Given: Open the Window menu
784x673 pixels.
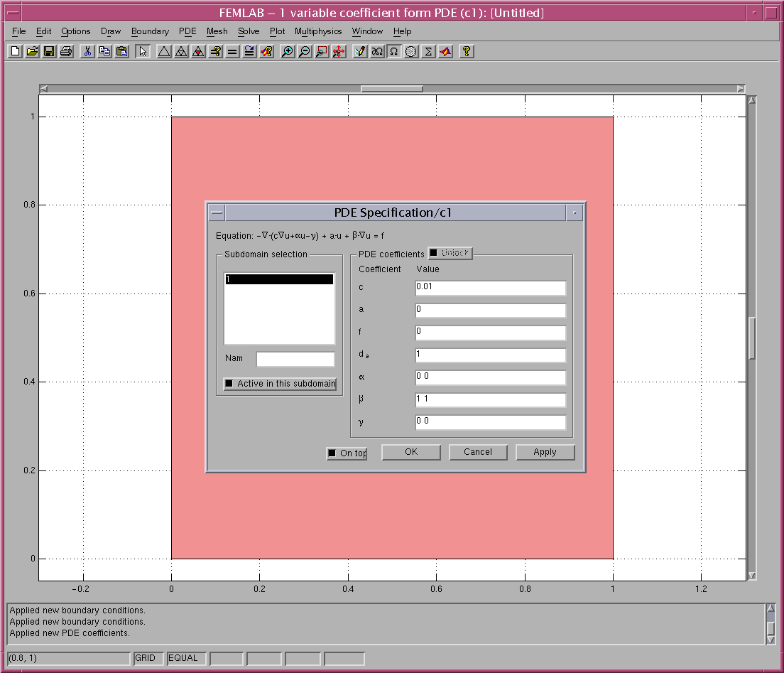Looking at the screenshot, I should (x=367, y=31).
